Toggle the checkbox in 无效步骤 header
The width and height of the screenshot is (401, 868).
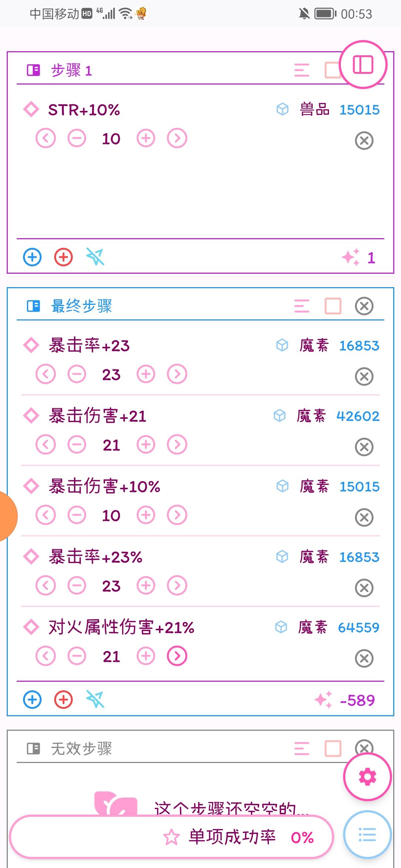(x=333, y=749)
